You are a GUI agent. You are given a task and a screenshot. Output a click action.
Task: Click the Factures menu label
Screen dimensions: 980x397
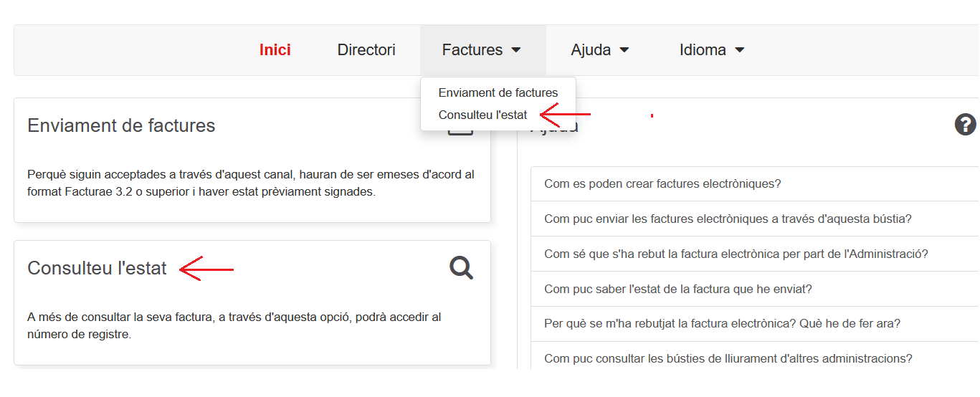pos(472,50)
